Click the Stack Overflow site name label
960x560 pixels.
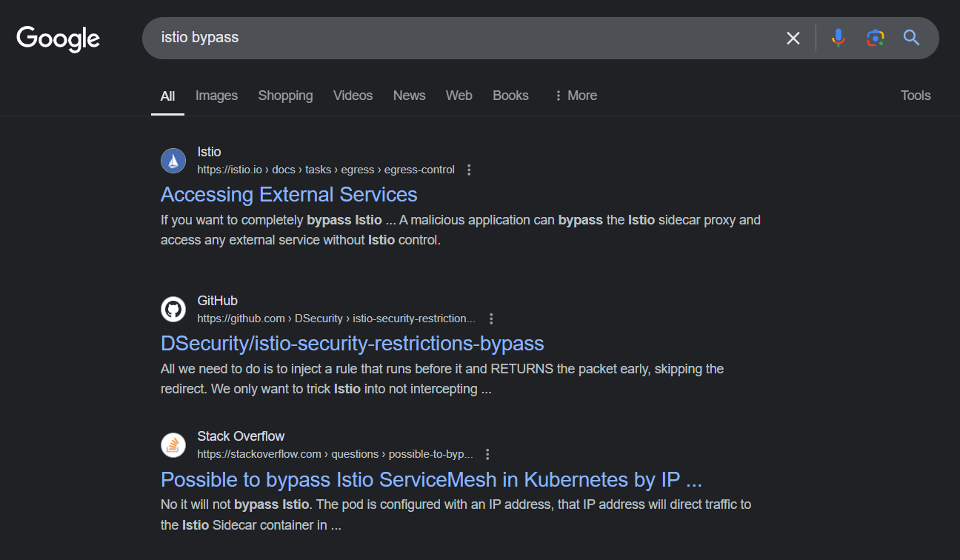(x=241, y=436)
